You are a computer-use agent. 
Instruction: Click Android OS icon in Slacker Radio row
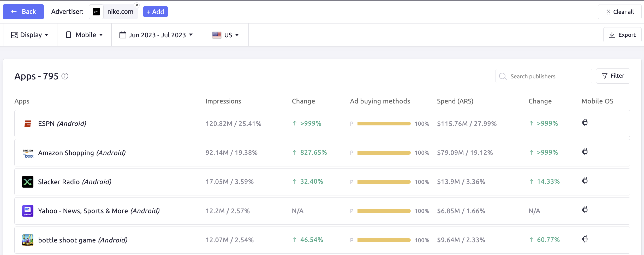tap(585, 181)
